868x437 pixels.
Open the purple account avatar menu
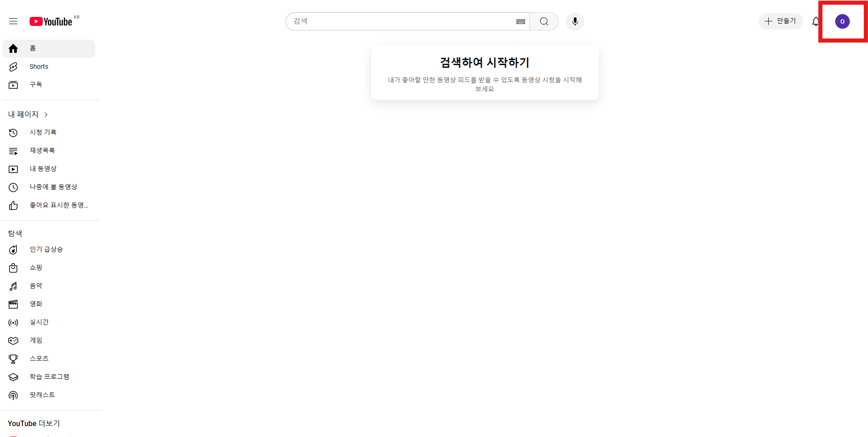pos(842,21)
